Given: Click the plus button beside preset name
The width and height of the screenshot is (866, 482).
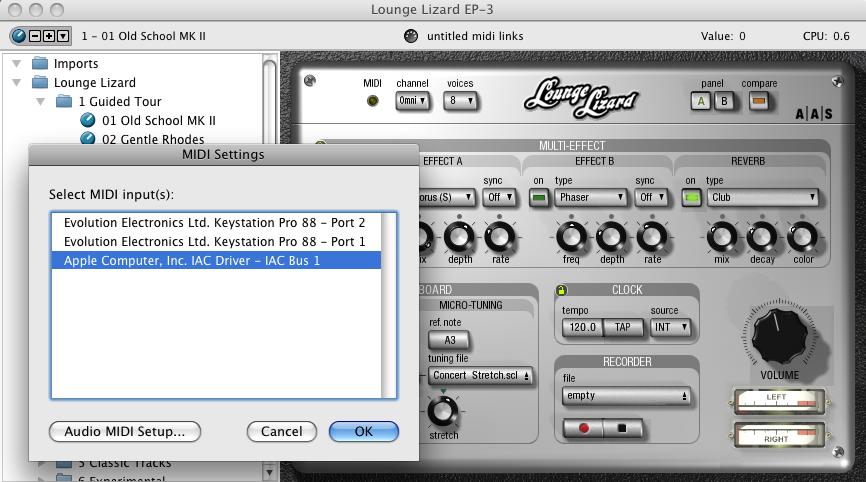Looking at the screenshot, I should click(x=49, y=36).
